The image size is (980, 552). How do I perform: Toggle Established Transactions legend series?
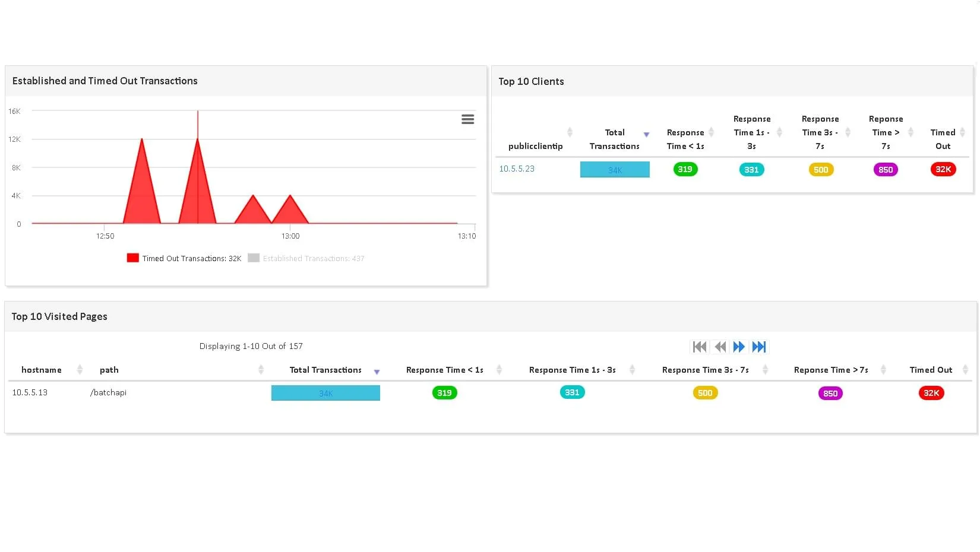click(x=306, y=258)
